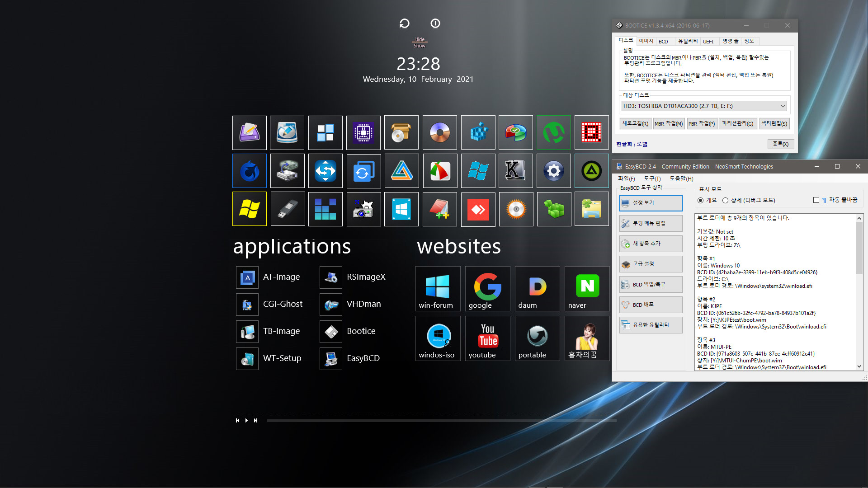Open the 유틸리티 tab in BOOTICE
The width and height of the screenshot is (868, 488).
[688, 41]
